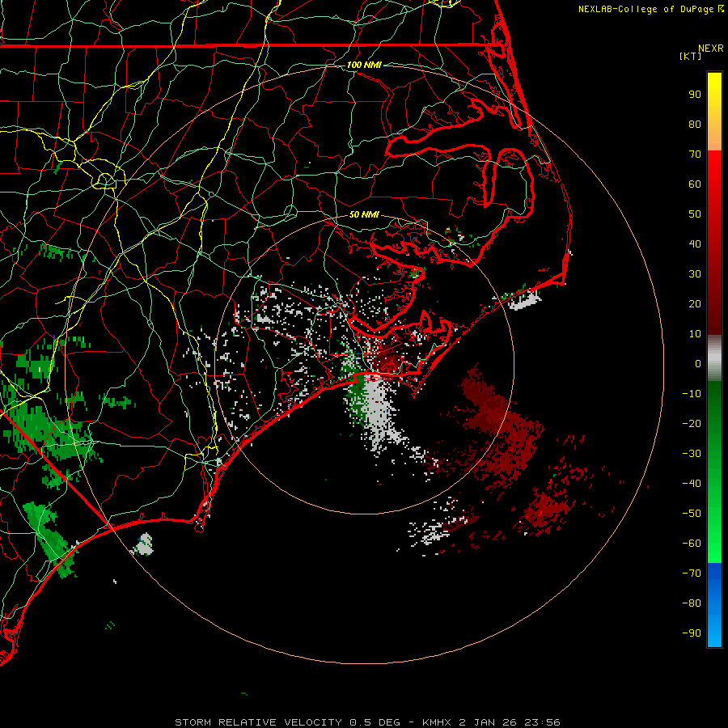The width and height of the screenshot is (728, 728).
Task: Click the 30 label on the velocity scale
Action: pos(695,274)
